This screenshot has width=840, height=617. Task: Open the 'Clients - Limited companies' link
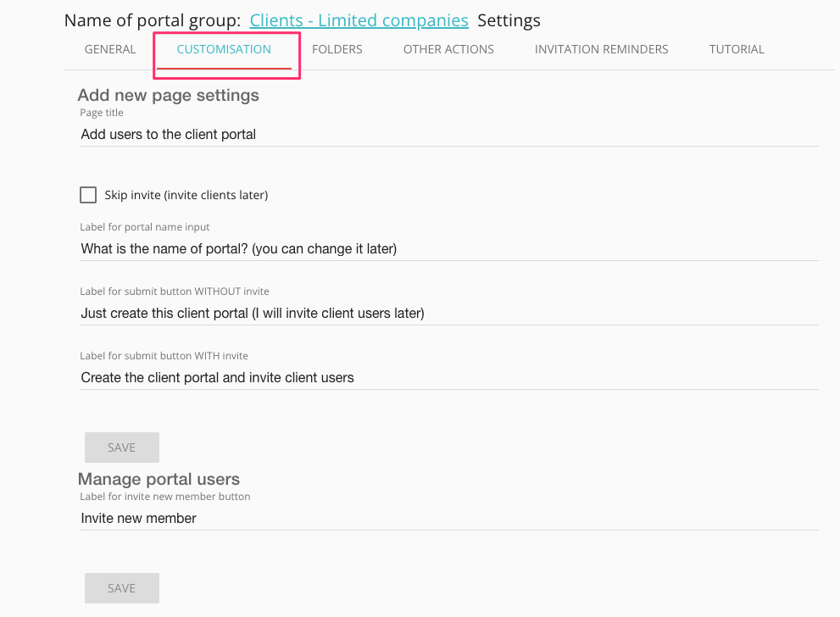(x=359, y=20)
